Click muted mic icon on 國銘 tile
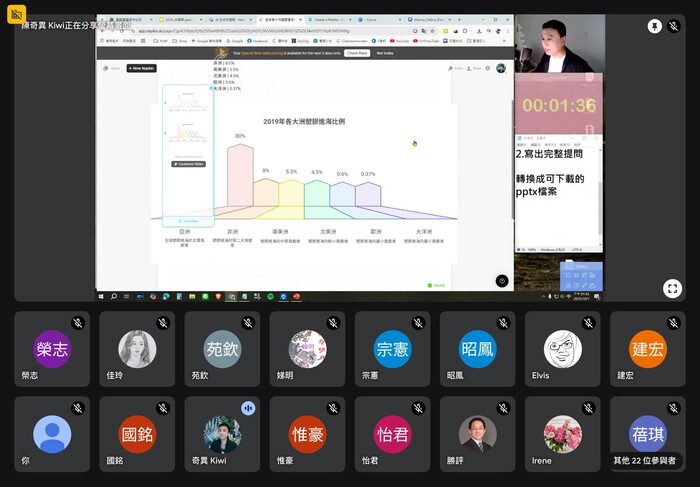This screenshot has height=487, width=700. 162,408
